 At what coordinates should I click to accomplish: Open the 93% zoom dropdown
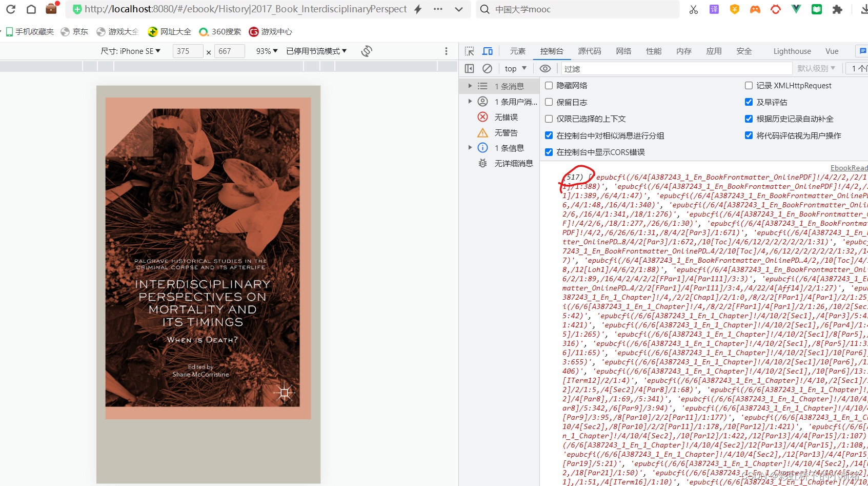[x=267, y=51]
